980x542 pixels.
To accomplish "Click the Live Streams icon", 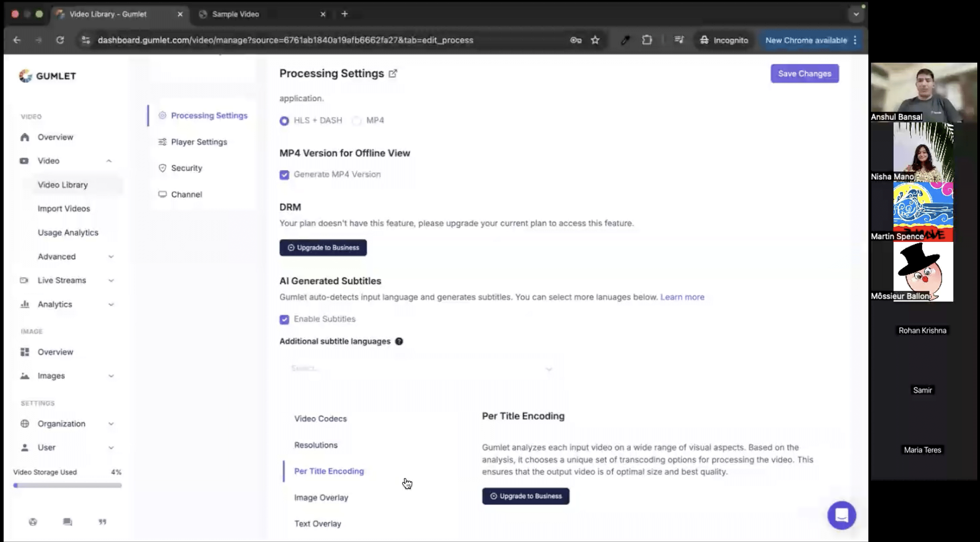I will click(24, 281).
